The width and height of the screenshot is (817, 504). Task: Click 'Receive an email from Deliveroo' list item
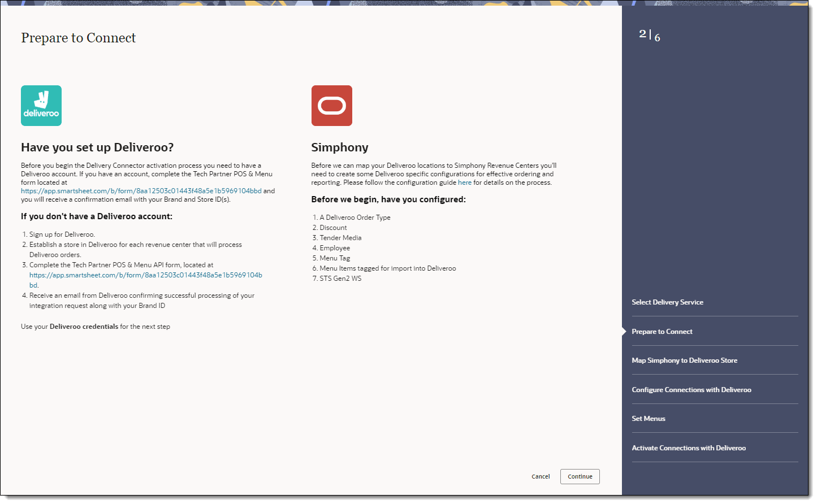pos(142,301)
